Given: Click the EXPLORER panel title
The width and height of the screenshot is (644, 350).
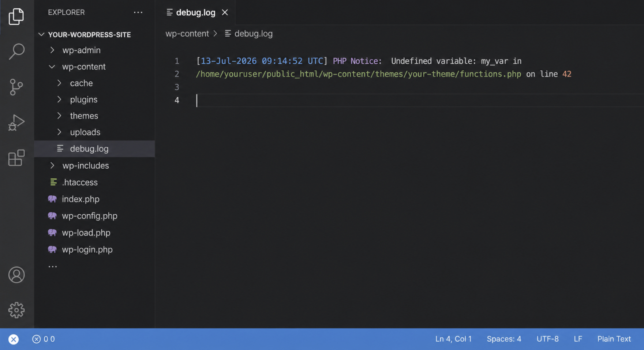Looking at the screenshot, I should click(66, 12).
